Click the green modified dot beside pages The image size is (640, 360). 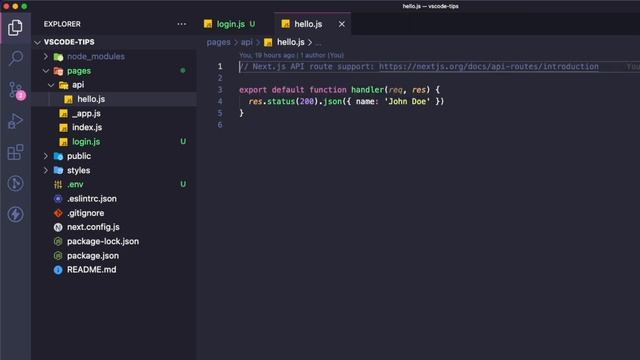[x=183, y=71]
